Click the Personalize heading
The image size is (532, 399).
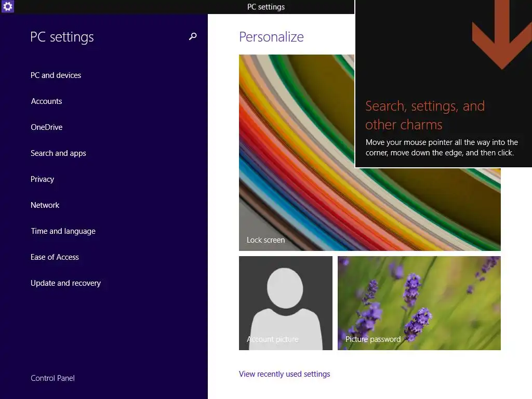click(x=271, y=37)
